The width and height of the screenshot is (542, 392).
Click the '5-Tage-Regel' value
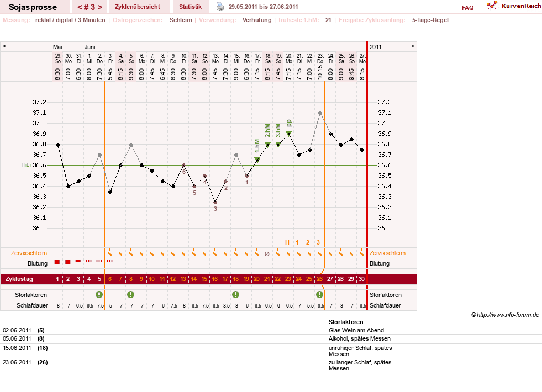430,20
